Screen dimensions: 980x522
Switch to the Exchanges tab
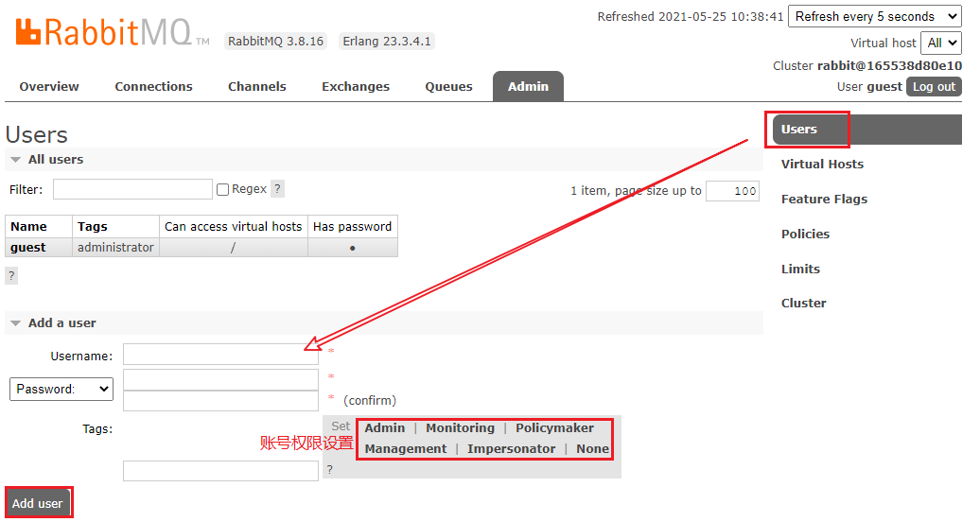click(356, 87)
